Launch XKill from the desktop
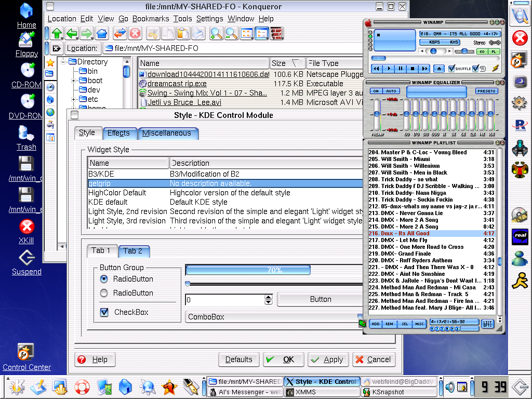Screen dimensions: 532x399 tap(26, 232)
